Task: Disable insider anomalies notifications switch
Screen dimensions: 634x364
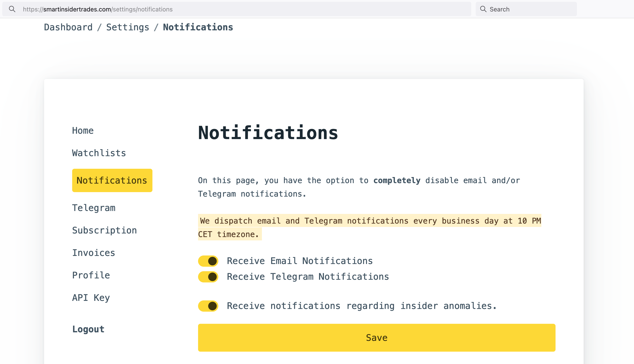Action: point(208,306)
